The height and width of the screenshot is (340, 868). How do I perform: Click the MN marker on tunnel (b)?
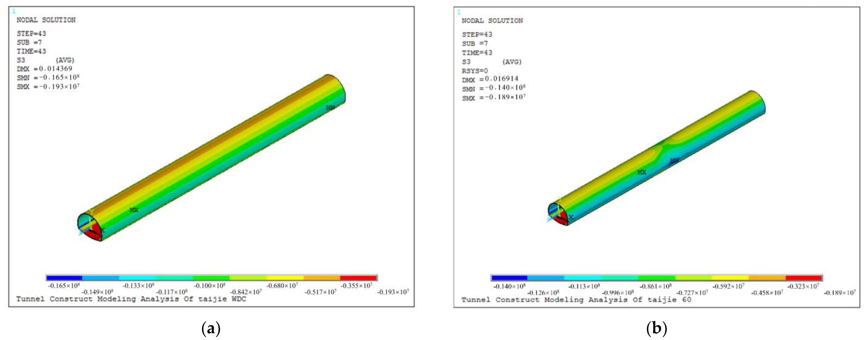(x=674, y=161)
